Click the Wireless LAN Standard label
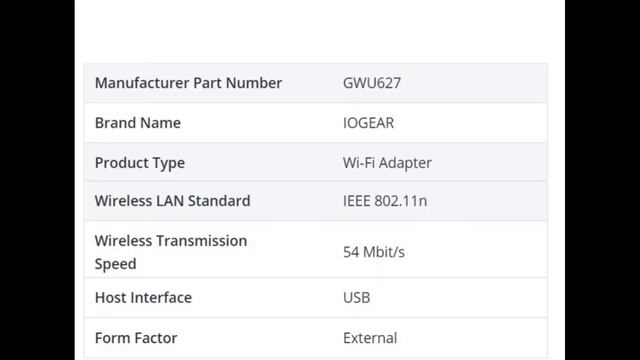 (x=172, y=201)
